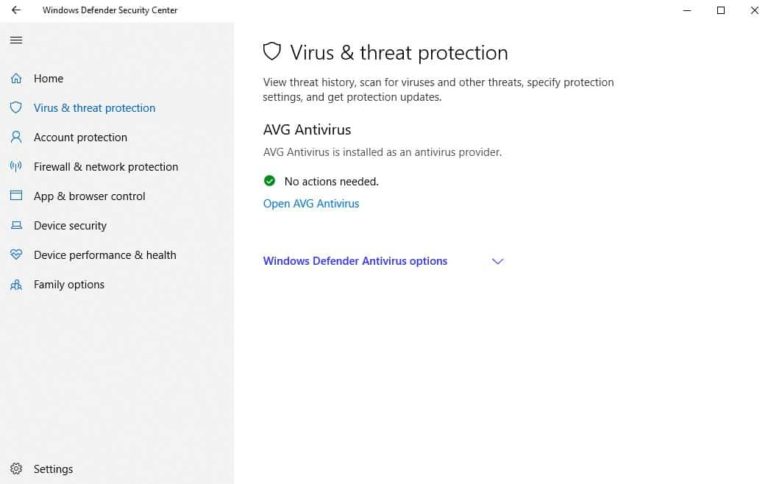Select the Device performance heart icon
768x484 pixels.
point(16,255)
